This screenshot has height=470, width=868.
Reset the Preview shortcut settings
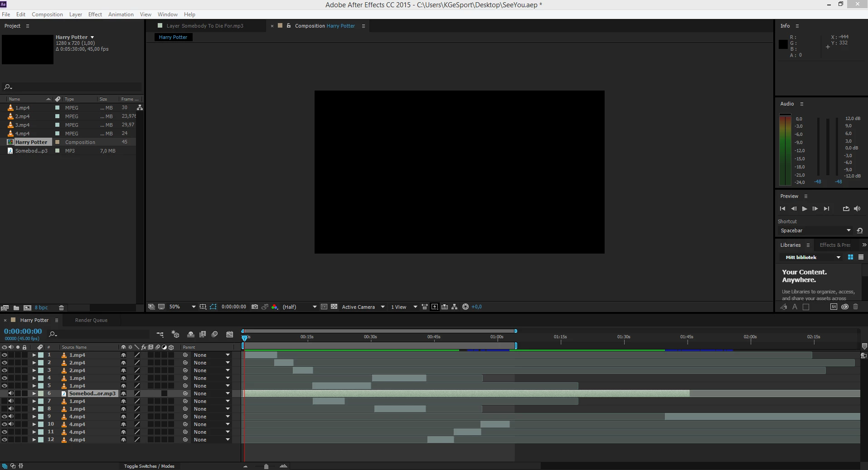coord(860,230)
